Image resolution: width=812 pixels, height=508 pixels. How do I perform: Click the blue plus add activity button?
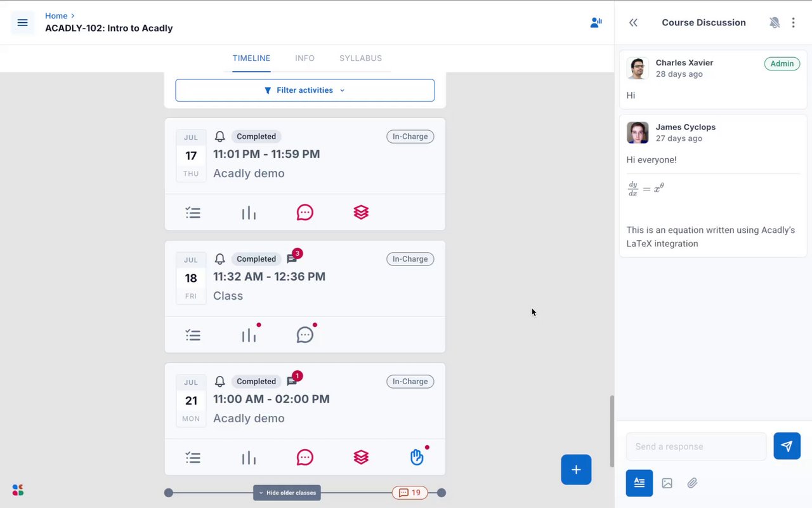576,470
